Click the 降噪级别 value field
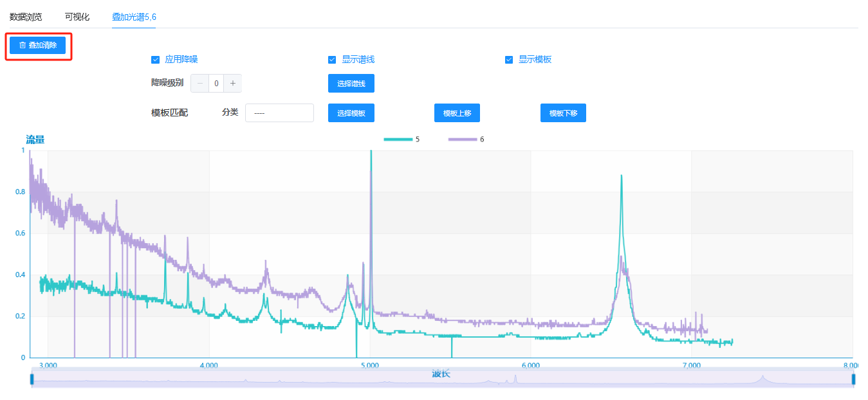868x400 pixels. click(x=216, y=84)
